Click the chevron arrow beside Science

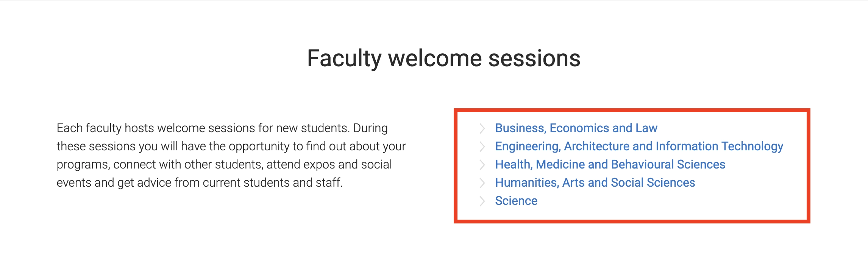[482, 201]
